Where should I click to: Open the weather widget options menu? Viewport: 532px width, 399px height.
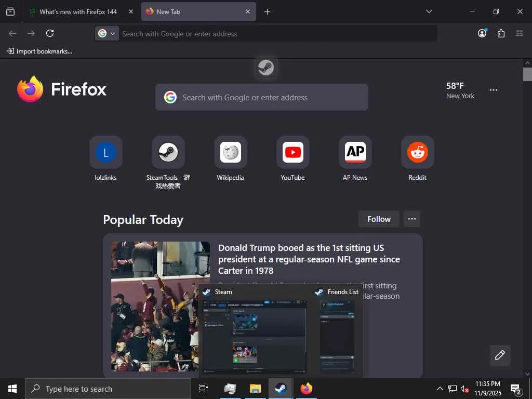point(494,90)
